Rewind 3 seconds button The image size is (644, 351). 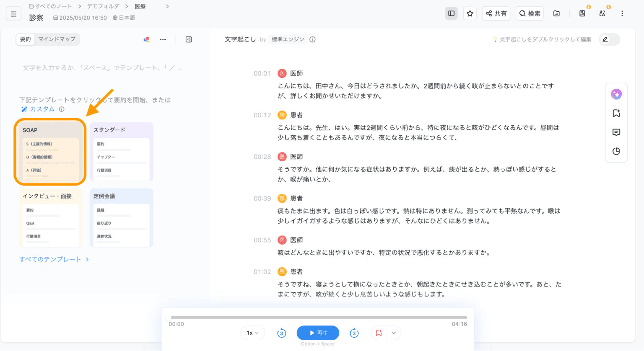coord(281,333)
